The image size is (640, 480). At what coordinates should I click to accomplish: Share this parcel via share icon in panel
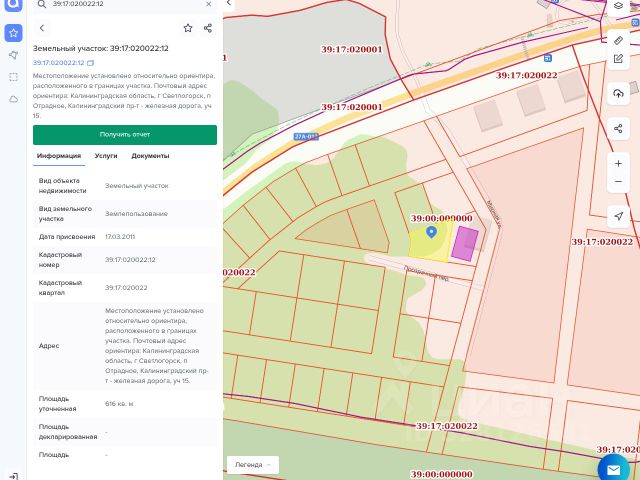tap(208, 28)
